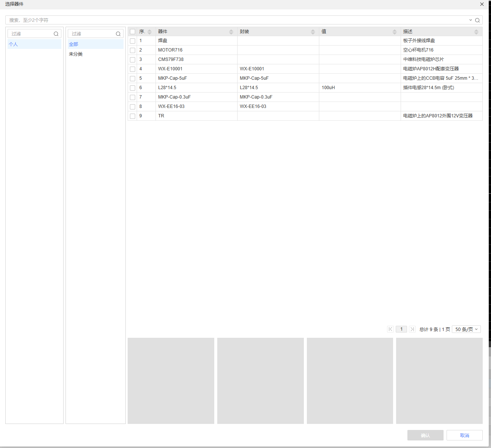The image size is (491, 448).
Task: Click search icon in 全部 filter box
Action: 118,34
